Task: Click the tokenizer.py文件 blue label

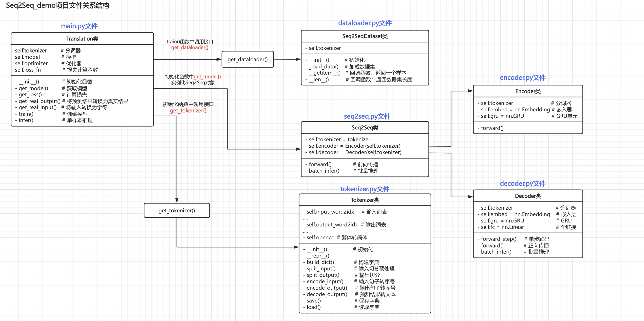Action: tap(364, 189)
